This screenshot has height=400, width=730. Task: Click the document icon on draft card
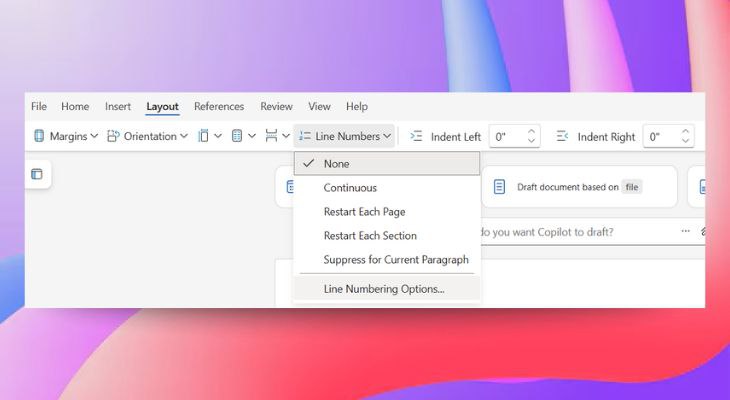[x=499, y=187]
